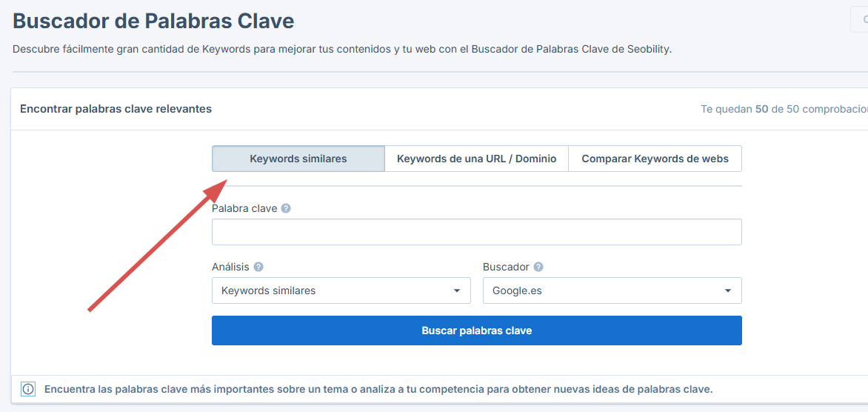Select the Keywords similares tab
Screen dimensions: 868x412
coord(298,159)
